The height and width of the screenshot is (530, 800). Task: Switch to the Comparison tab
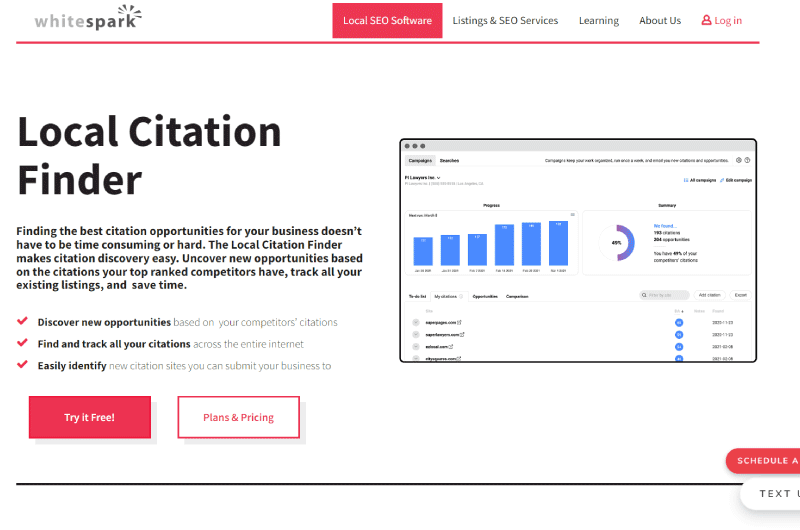click(517, 296)
